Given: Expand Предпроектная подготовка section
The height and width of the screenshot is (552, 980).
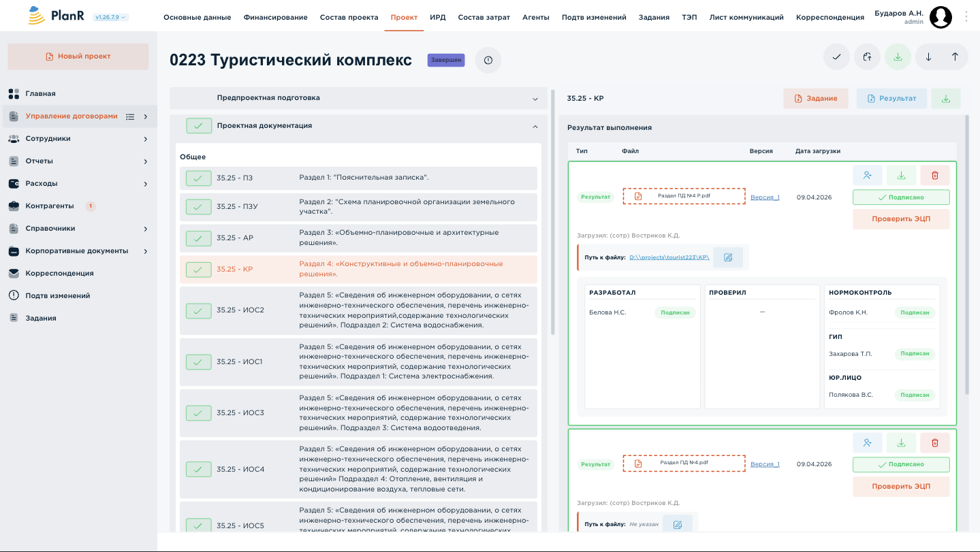Looking at the screenshot, I should tap(535, 99).
